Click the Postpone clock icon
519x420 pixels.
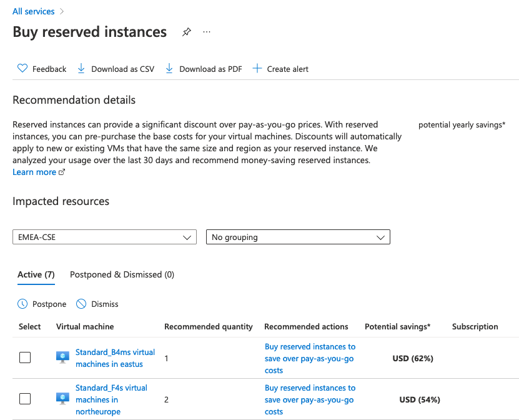click(22, 304)
